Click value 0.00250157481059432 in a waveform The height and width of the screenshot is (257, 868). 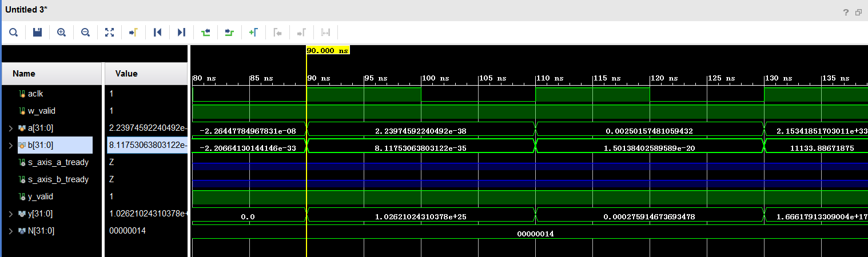650,131
